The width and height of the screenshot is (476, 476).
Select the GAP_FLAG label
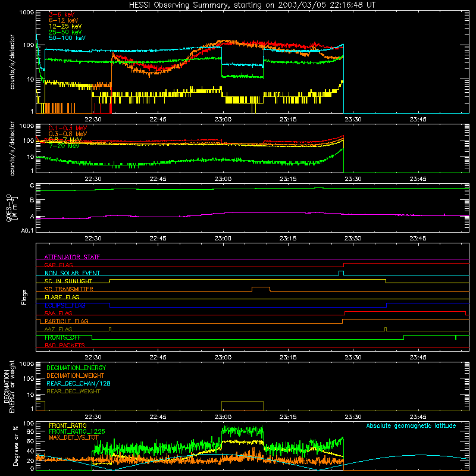[x=58, y=265]
